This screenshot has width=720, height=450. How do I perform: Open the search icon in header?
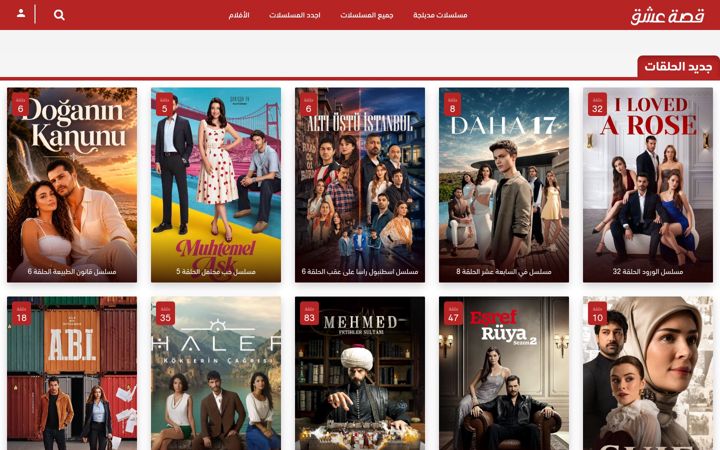point(59,15)
